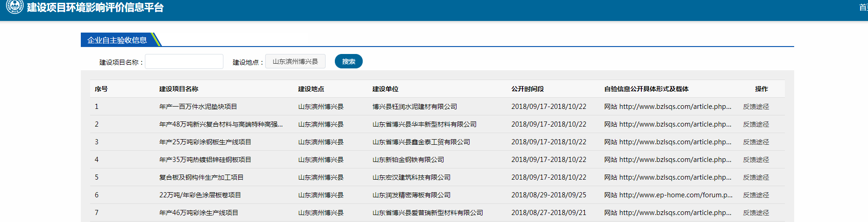
Task: Click company 山东省博兴县爱普瑞新型材料有限公司
Action: [x=428, y=213]
